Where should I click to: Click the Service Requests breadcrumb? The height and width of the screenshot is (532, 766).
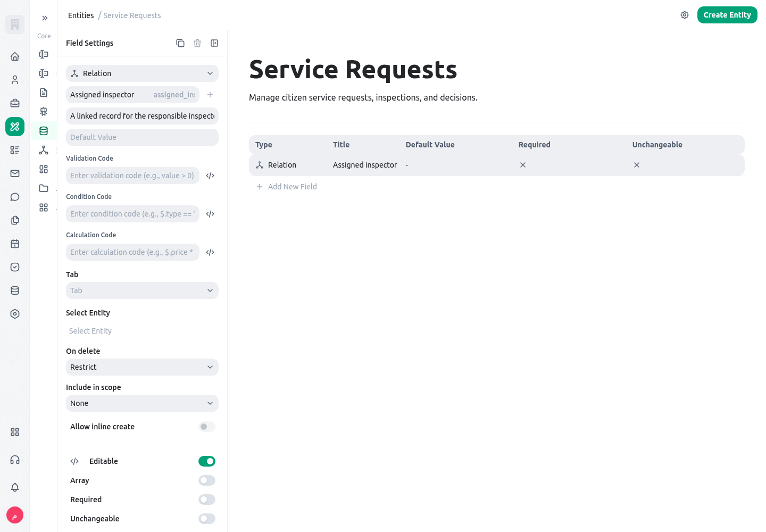point(132,15)
